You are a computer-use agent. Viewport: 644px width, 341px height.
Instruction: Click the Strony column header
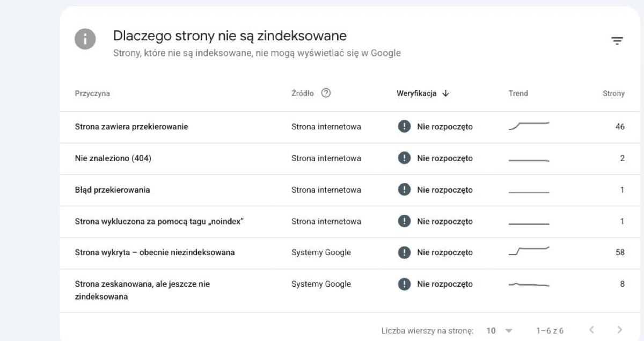point(613,93)
